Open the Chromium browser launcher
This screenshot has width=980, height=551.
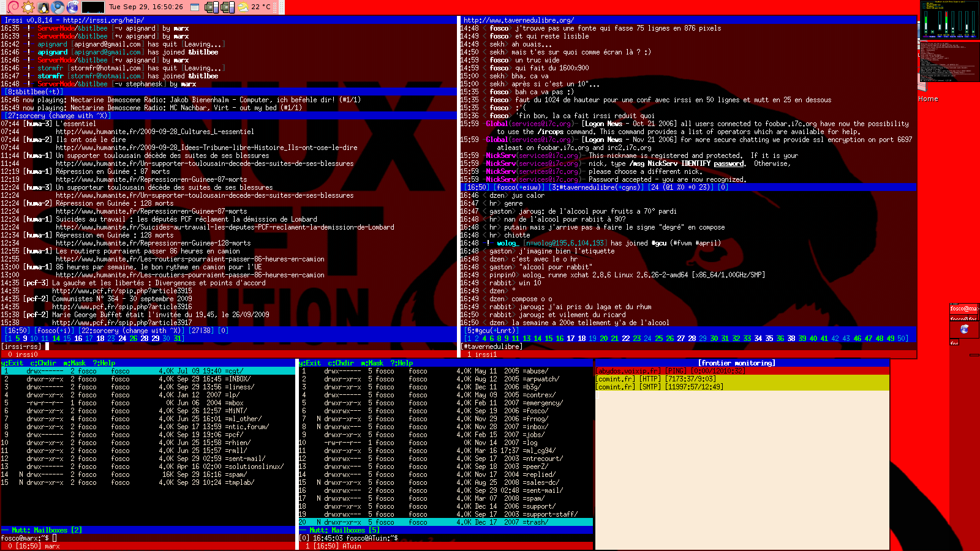pos(58,7)
